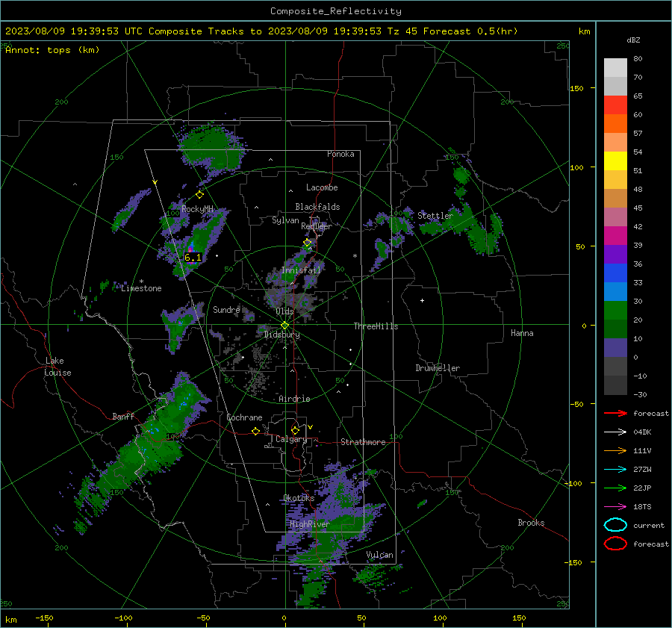Screen dimensions: 672x628
Task: Click the Cochrane city label
Action: point(244,417)
